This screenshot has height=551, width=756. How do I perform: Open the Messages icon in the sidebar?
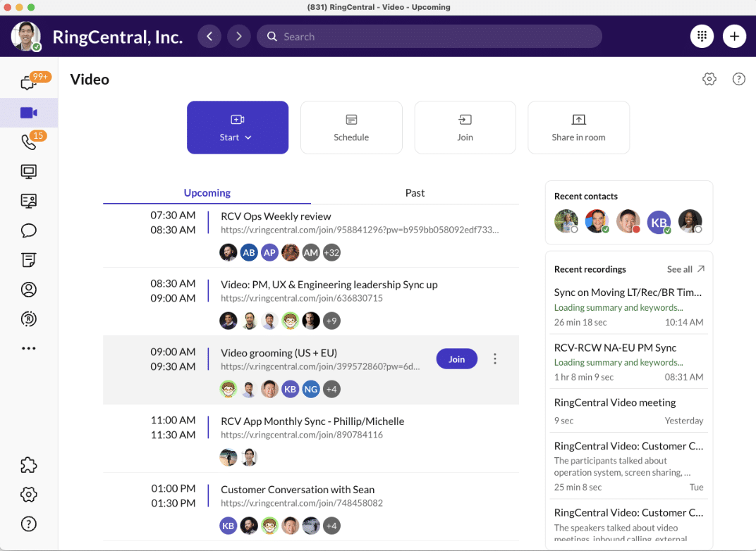click(28, 83)
